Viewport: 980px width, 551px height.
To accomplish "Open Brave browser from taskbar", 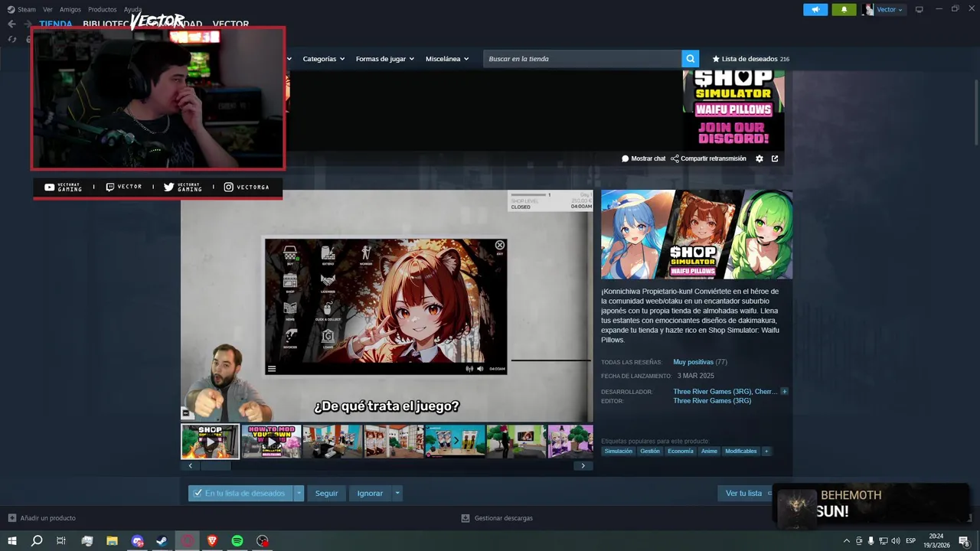I will click(x=212, y=541).
